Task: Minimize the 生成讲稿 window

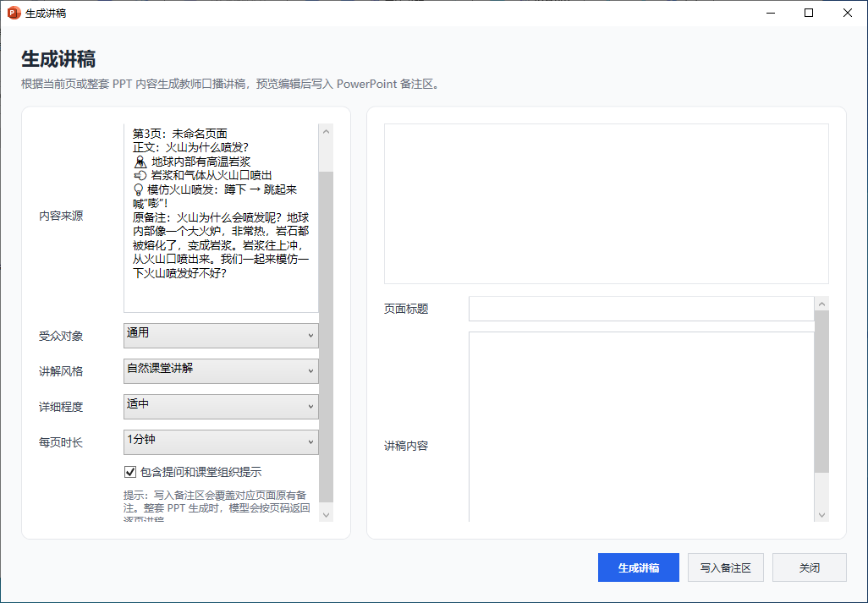Action: pos(771,13)
